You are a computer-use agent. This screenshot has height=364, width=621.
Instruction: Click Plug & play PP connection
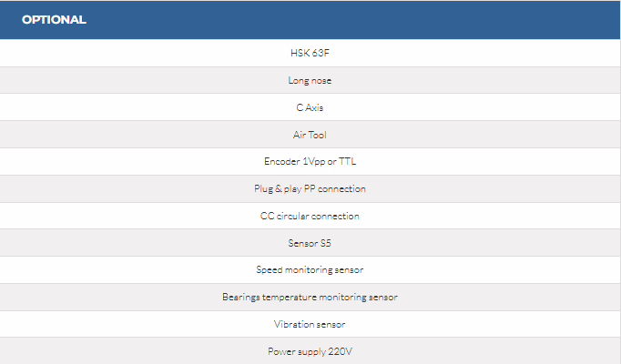coord(310,189)
